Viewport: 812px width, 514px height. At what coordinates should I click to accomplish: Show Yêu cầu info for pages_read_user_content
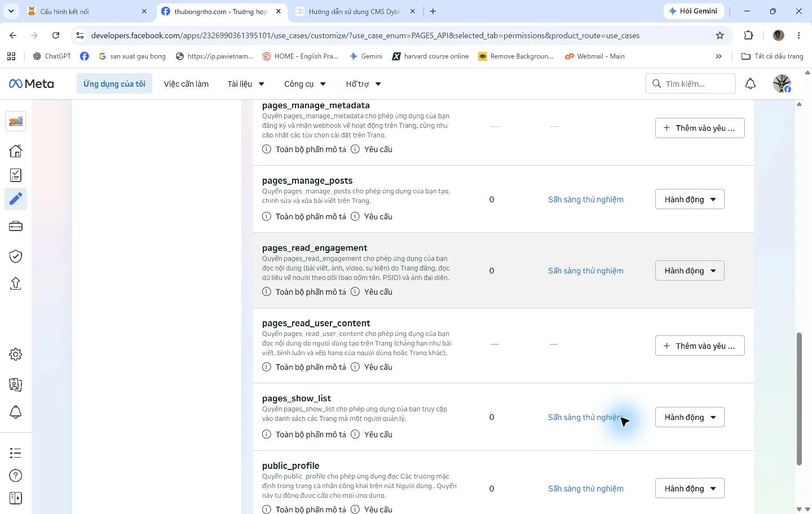(372, 367)
